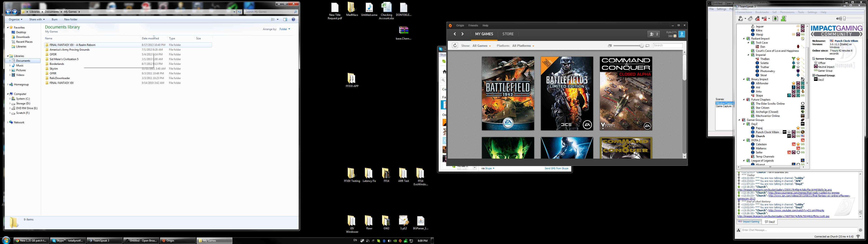Select the FFXIV-APP desktop folder

tap(352, 80)
